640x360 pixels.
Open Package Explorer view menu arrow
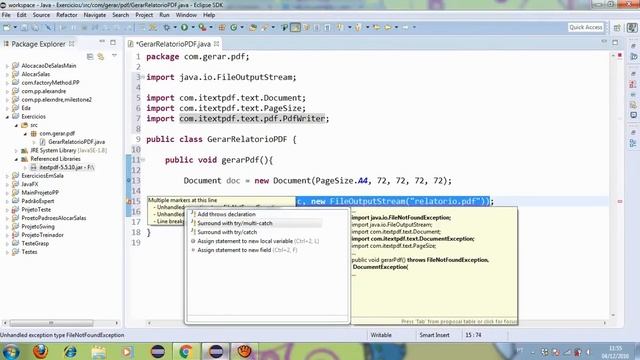click(x=114, y=56)
